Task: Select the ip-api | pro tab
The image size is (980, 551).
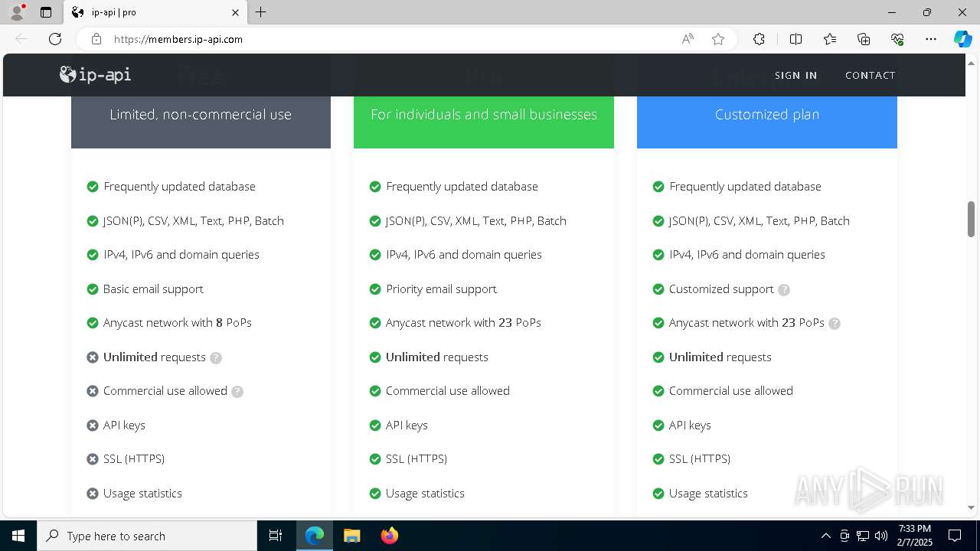Action: click(x=155, y=12)
